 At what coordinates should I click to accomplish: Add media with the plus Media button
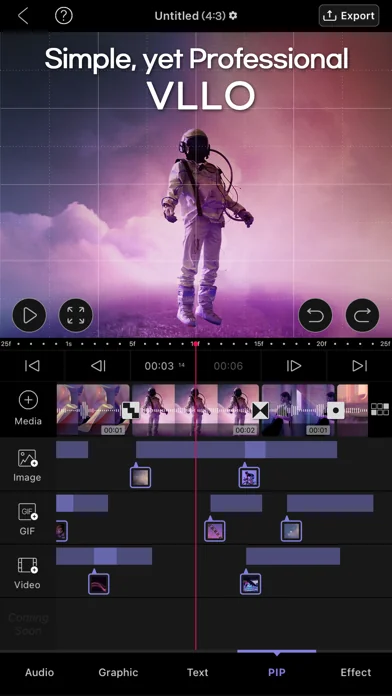coord(28,408)
